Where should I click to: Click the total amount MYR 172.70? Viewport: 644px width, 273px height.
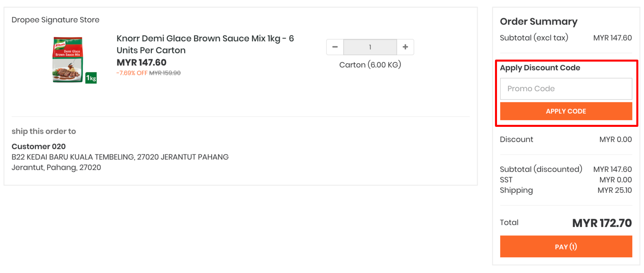[x=602, y=223]
